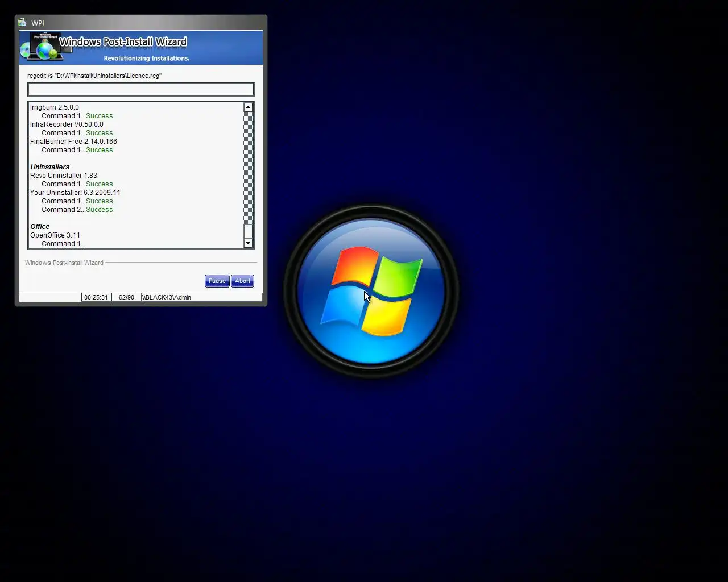Image resolution: width=728 pixels, height=582 pixels.
Task: Click the installation progress bar
Action: coord(141,89)
